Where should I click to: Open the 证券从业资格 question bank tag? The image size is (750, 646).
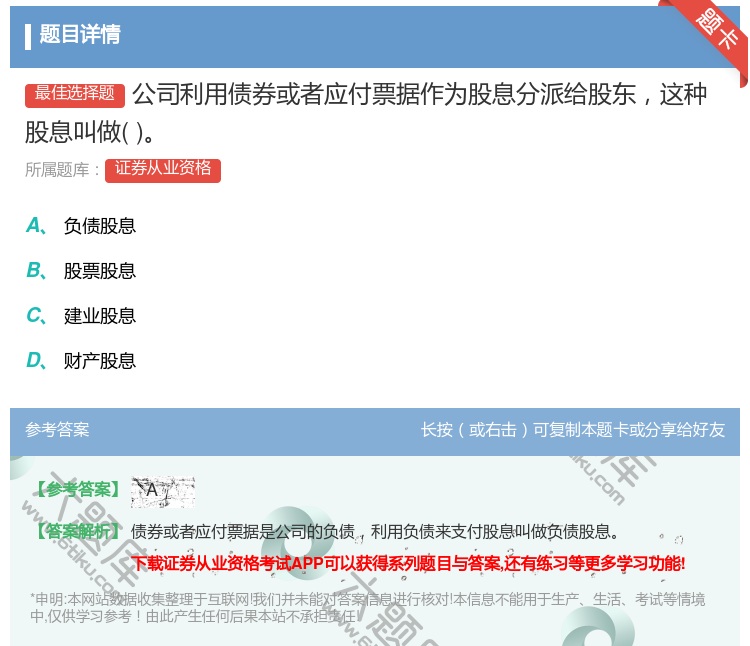163,170
